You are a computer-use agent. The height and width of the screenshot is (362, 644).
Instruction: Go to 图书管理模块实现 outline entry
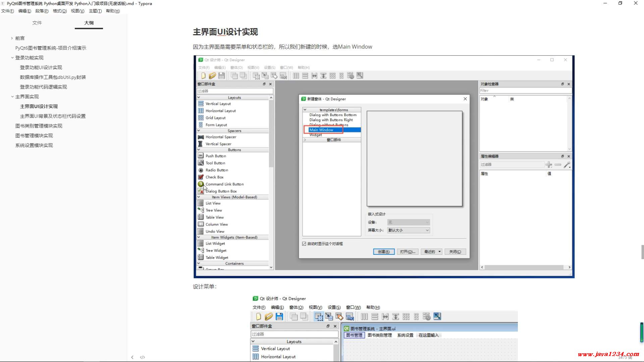[x=34, y=135]
